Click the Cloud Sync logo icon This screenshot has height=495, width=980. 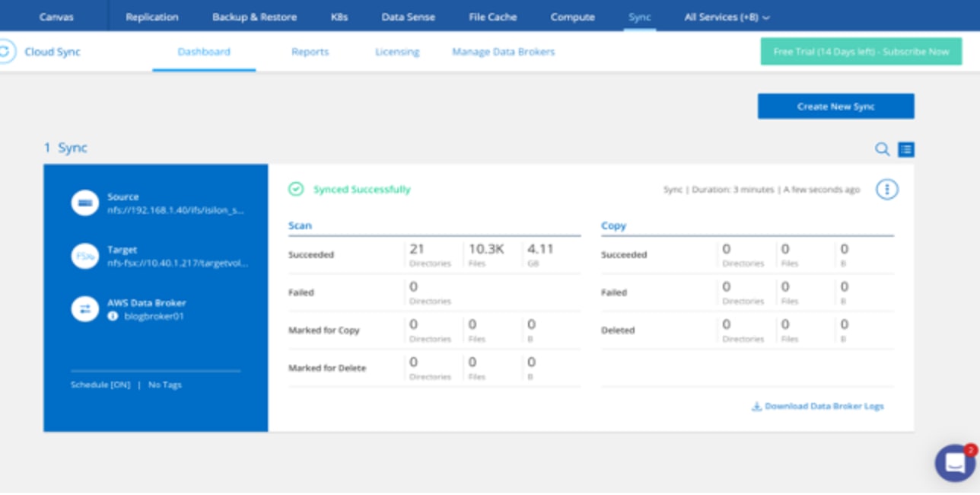pos(6,52)
